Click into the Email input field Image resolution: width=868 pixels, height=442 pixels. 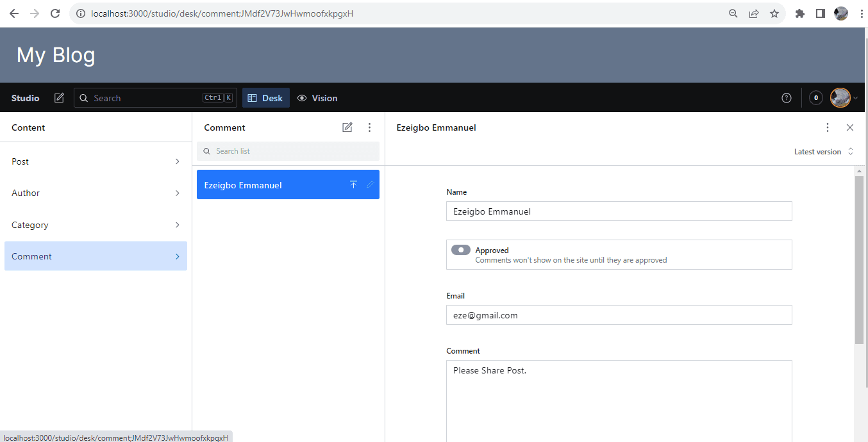pyautogui.click(x=619, y=315)
